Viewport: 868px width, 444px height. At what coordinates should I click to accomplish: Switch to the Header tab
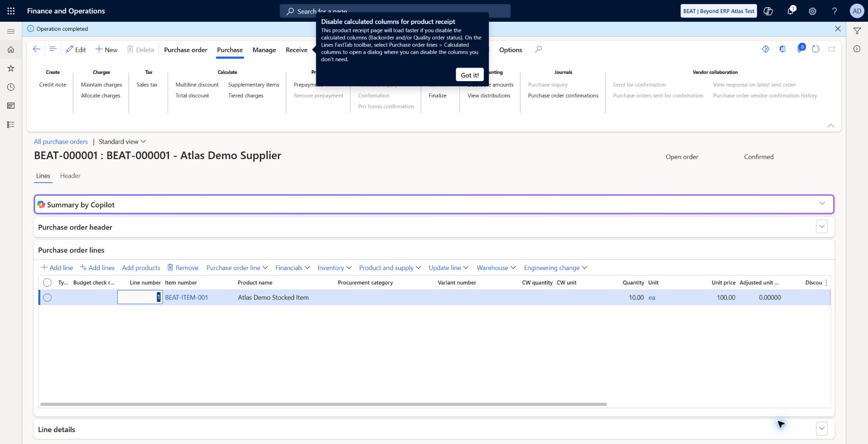click(x=70, y=176)
